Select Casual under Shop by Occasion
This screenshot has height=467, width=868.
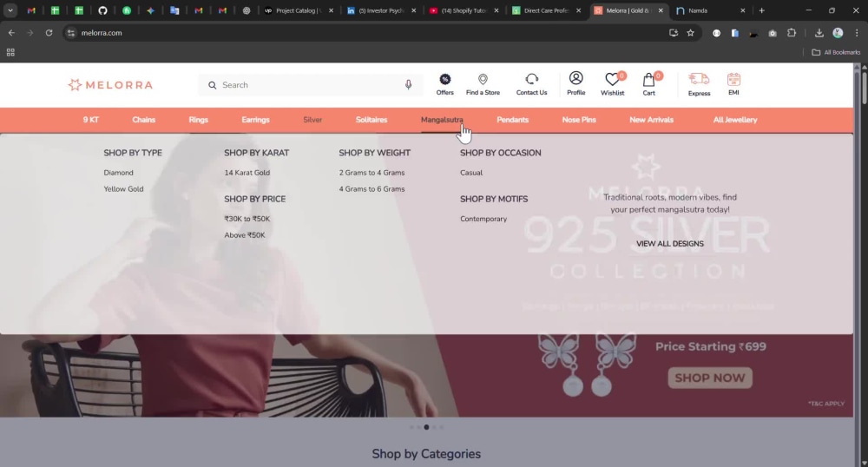click(471, 173)
